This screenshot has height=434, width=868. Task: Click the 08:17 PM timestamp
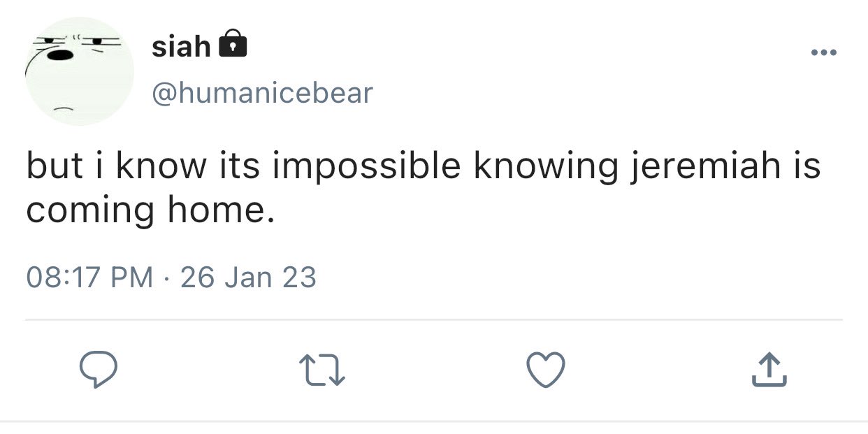pyautogui.click(x=89, y=277)
